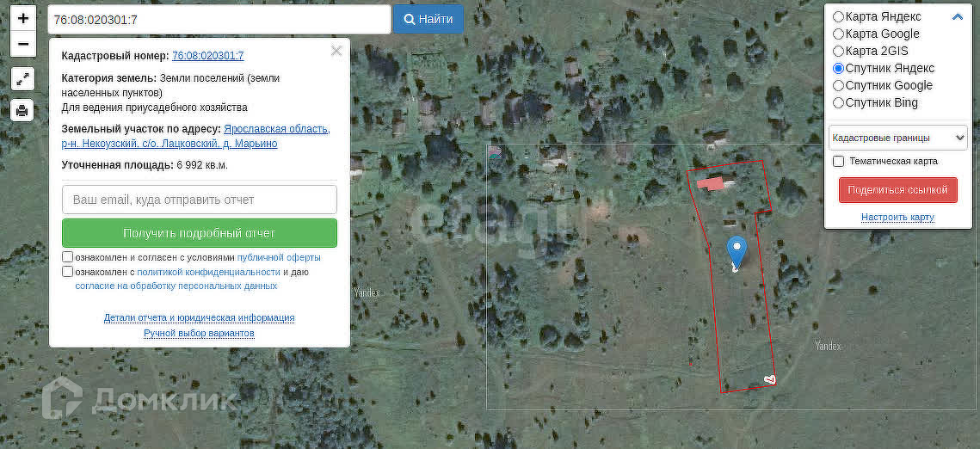
Task: Select Спутник Google radio option
Action: point(838,85)
